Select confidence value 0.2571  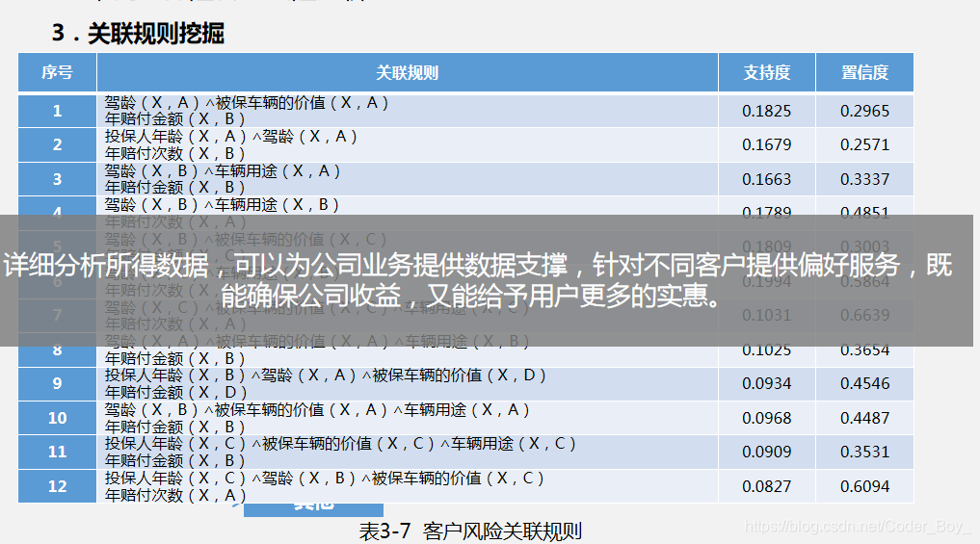[x=864, y=144]
